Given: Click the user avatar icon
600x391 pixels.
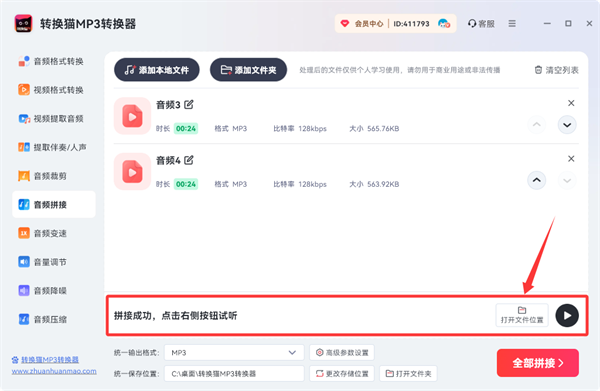Looking at the screenshot, I should (x=444, y=24).
